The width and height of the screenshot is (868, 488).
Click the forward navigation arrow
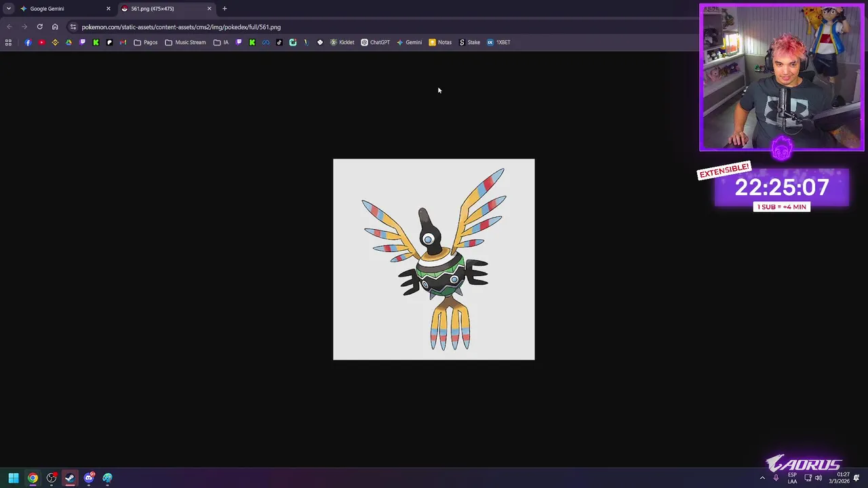coord(24,27)
